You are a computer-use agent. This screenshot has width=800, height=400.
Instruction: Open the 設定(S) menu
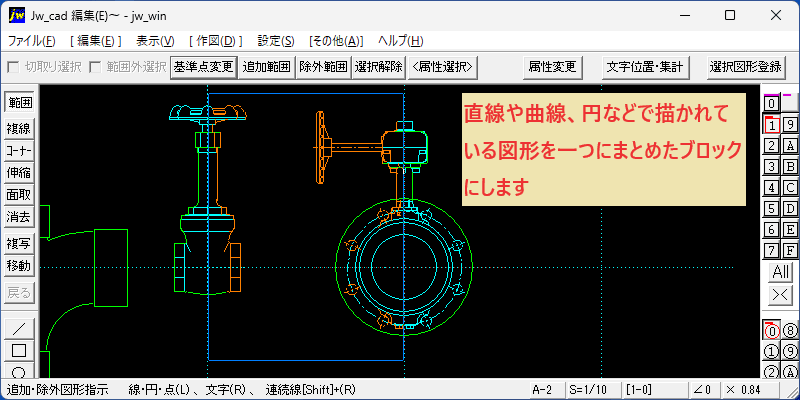(x=276, y=41)
